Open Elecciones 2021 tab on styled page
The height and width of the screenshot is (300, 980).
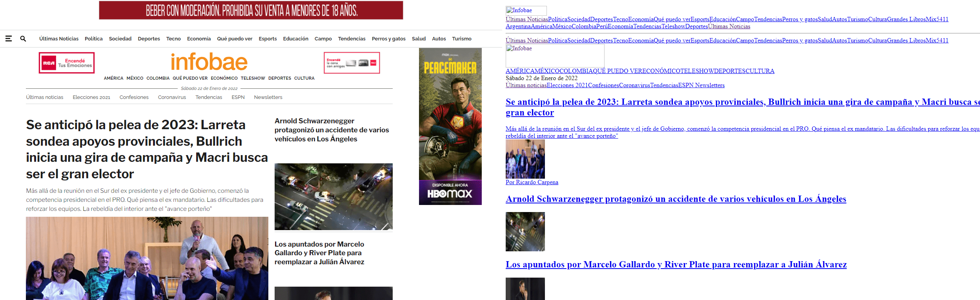point(91,97)
